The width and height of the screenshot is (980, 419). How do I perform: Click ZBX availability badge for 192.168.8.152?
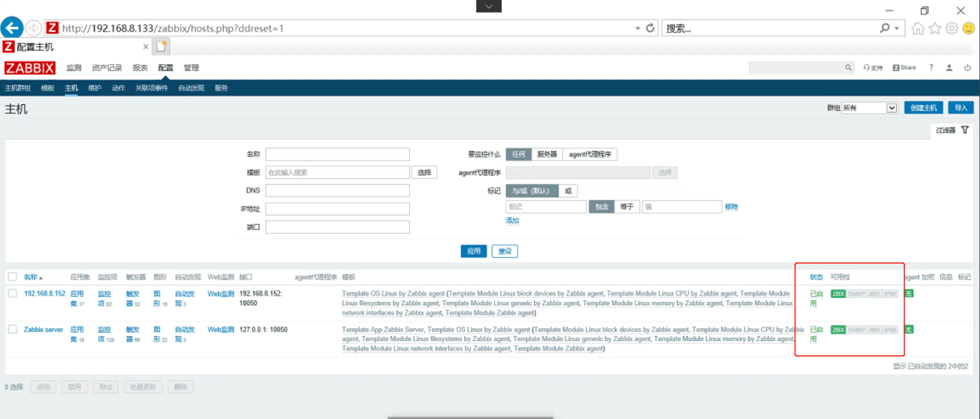click(x=838, y=294)
